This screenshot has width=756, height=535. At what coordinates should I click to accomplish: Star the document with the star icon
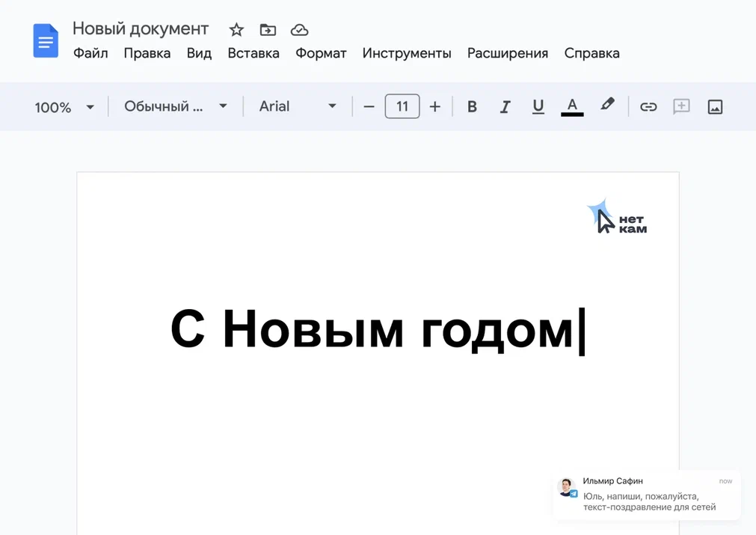click(236, 30)
